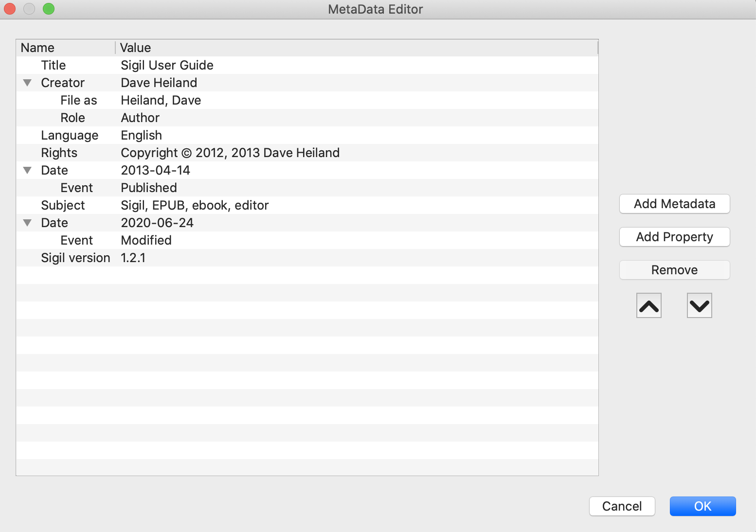This screenshot has height=532, width=756.
Task: Click the Name column header
Action: [x=66, y=48]
